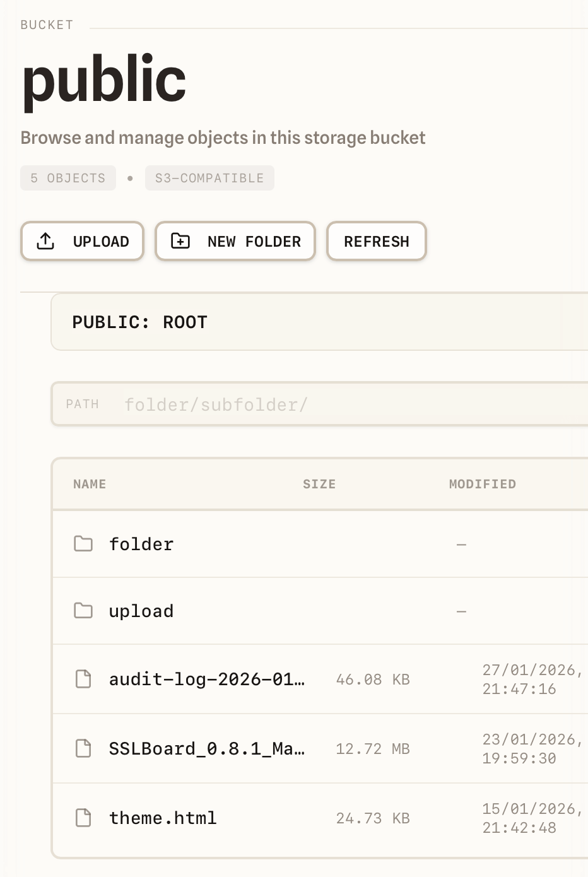Sort by the Size column header
Image resolution: width=588 pixels, height=877 pixels.
(319, 484)
